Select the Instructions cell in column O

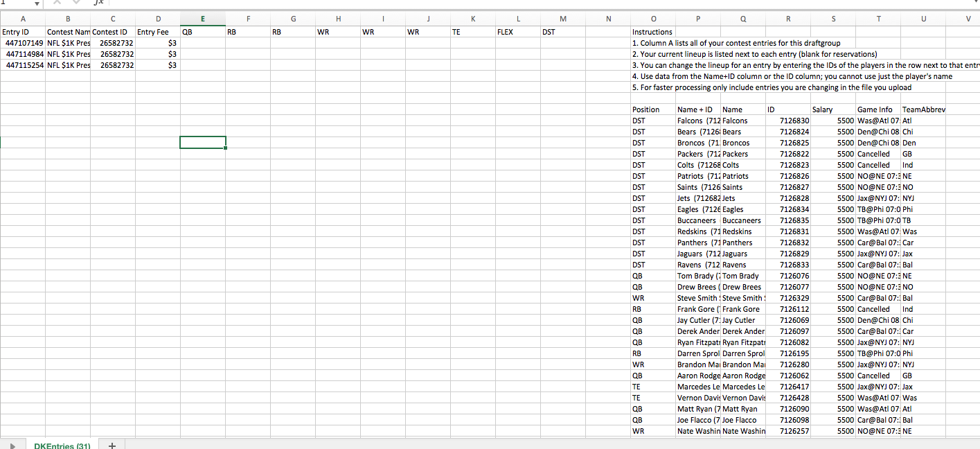pos(652,32)
